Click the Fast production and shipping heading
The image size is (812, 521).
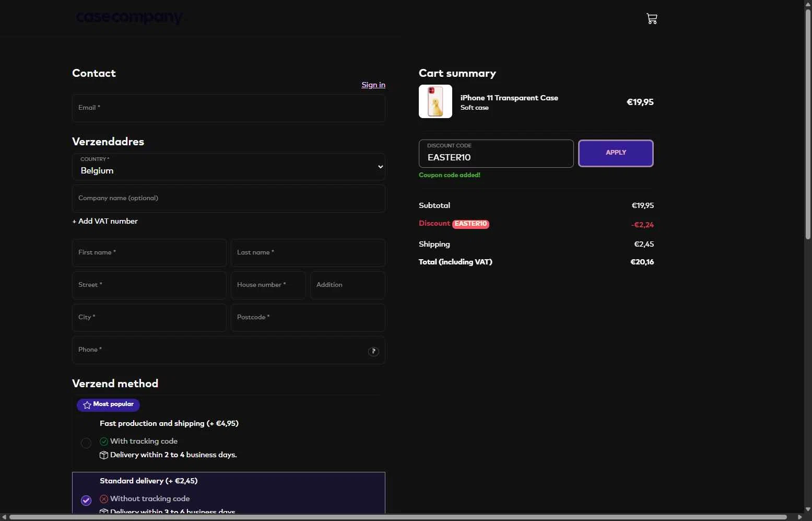point(169,423)
